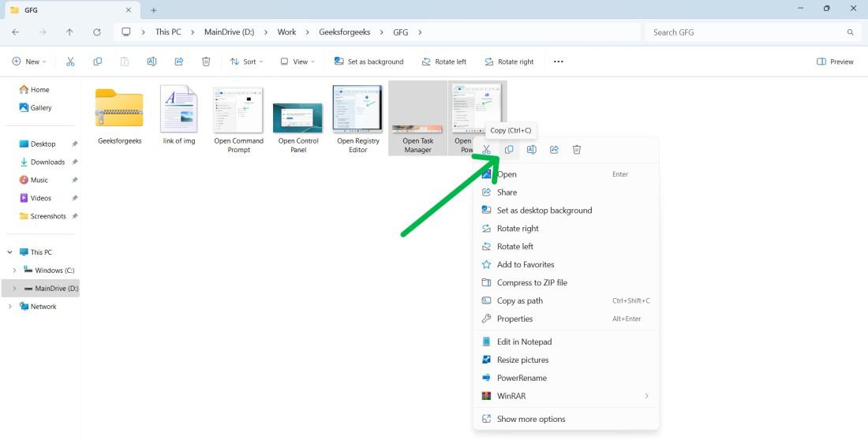Select the Open Registry Editor image

coord(358,119)
